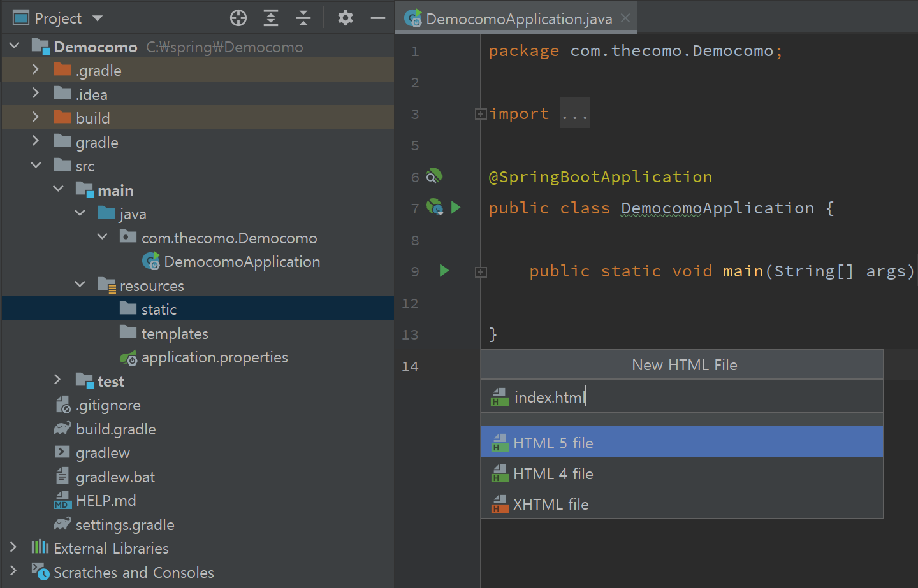Click the com.thecomo.Democomo package icon
This screenshot has height=588, width=918.
point(128,237)
